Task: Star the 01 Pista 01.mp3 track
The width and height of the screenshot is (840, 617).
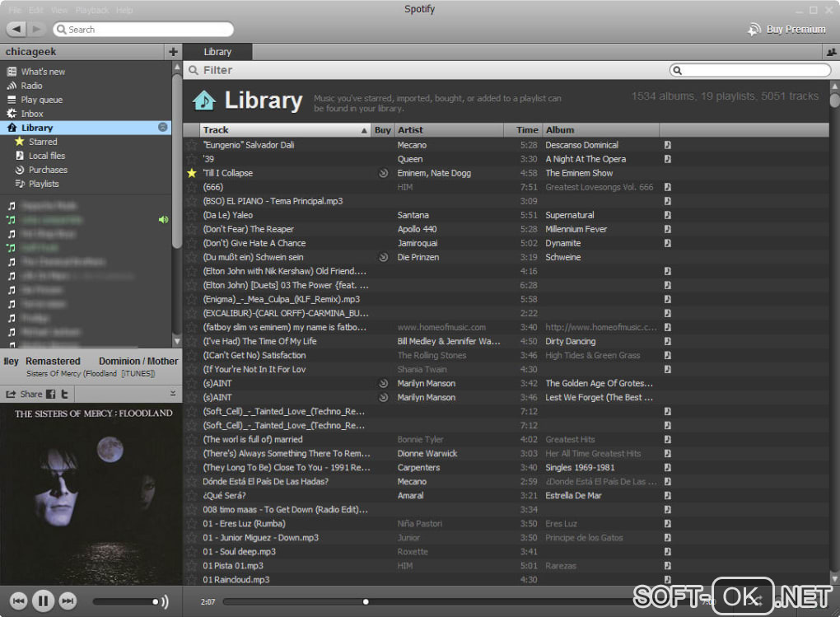Action: point(191,566)
